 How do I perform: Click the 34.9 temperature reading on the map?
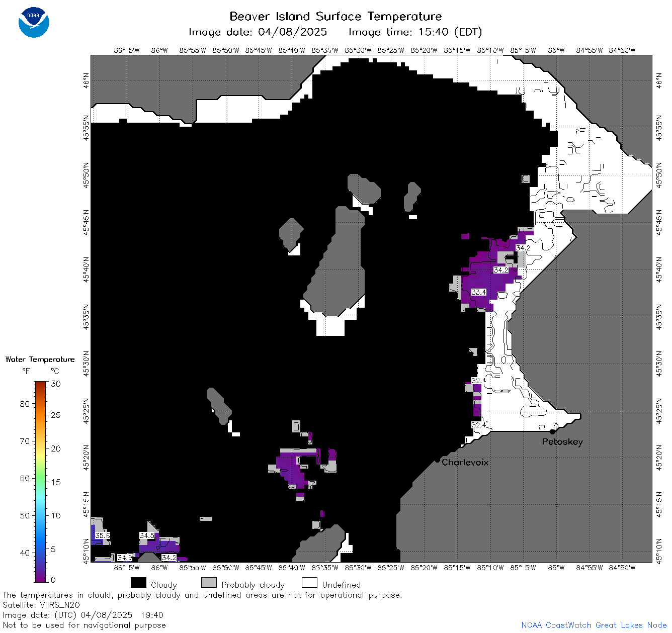point(125,558)
